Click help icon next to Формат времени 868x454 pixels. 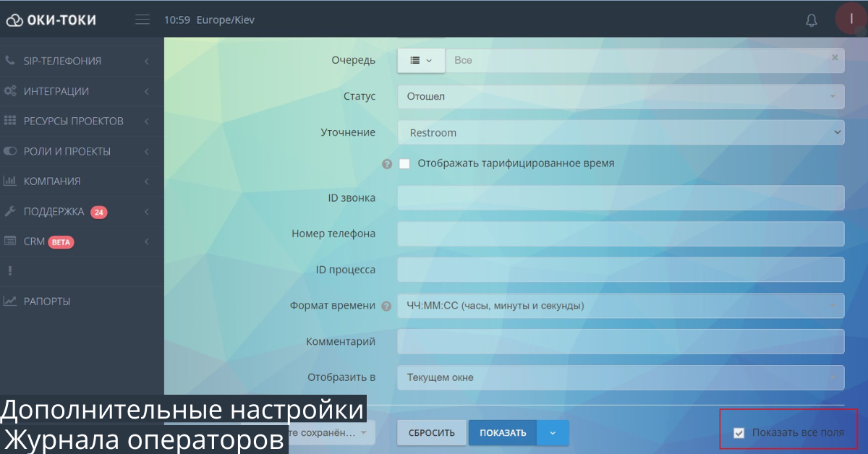point(386,306)
